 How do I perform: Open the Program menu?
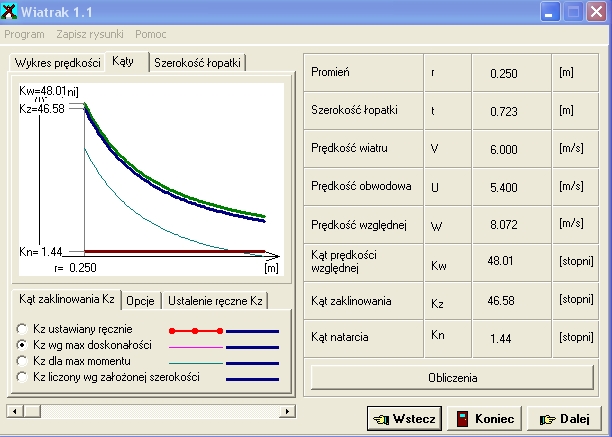(x=24, y=34)
